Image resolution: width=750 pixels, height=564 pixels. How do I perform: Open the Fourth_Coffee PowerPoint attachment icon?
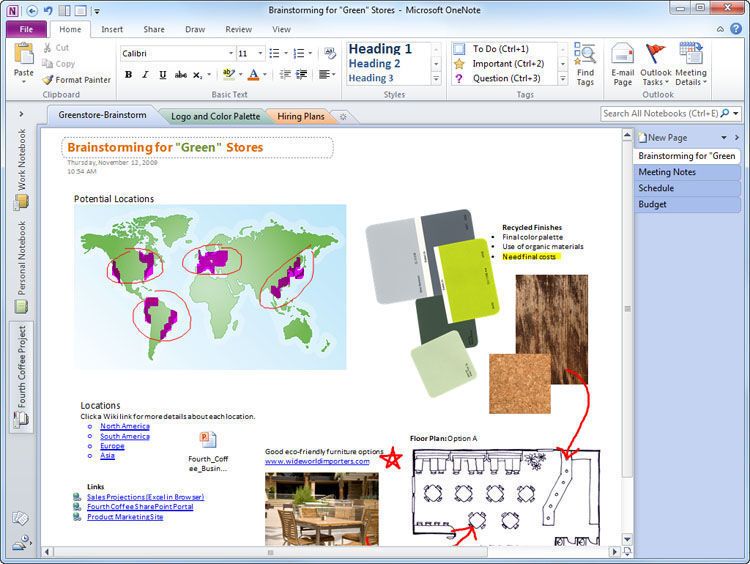(208, 439)
